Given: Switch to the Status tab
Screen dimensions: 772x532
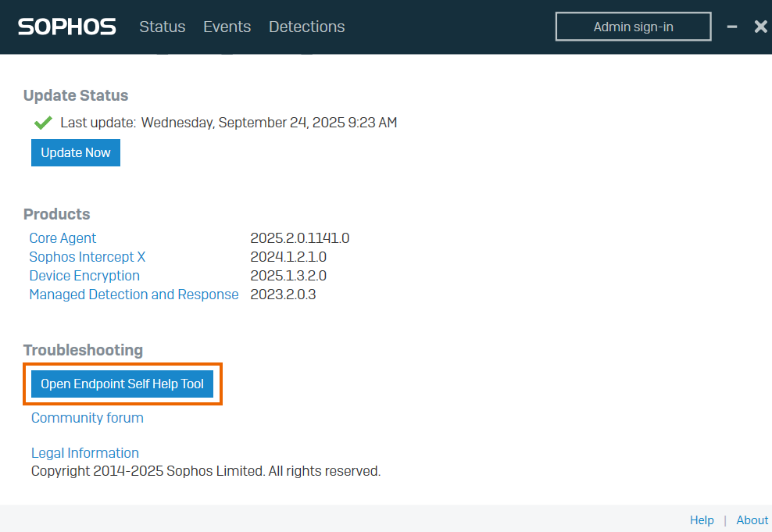Looking at the screenshot, I should (x=162, y=27).
